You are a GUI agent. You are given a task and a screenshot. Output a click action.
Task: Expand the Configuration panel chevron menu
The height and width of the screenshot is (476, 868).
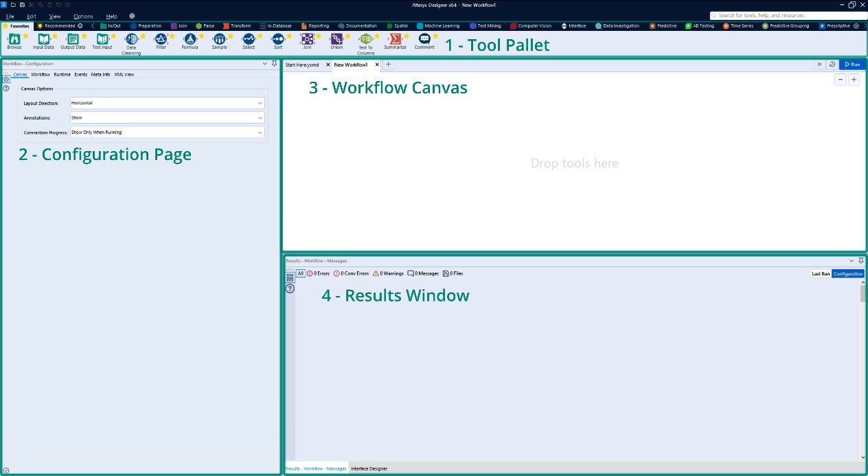[x=265, y=63]
